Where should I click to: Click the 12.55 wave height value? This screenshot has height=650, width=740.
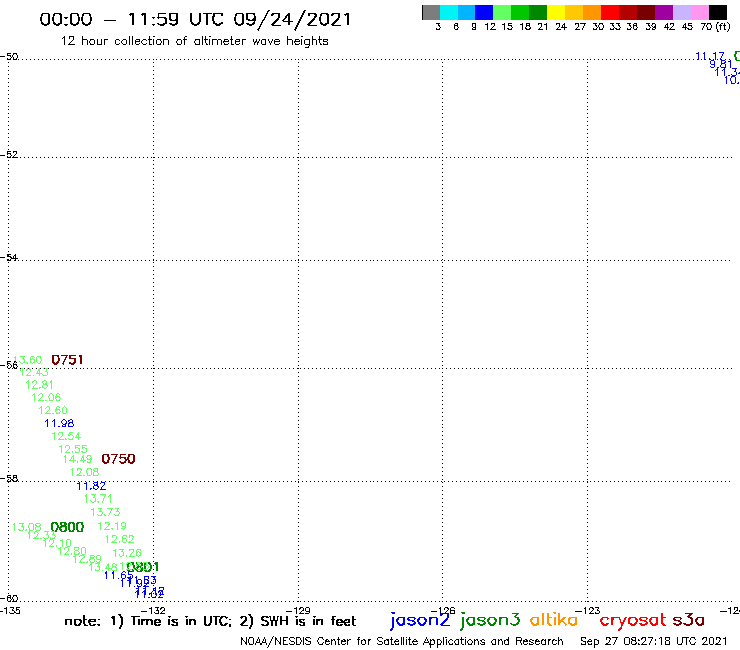(x=73, y=449)
